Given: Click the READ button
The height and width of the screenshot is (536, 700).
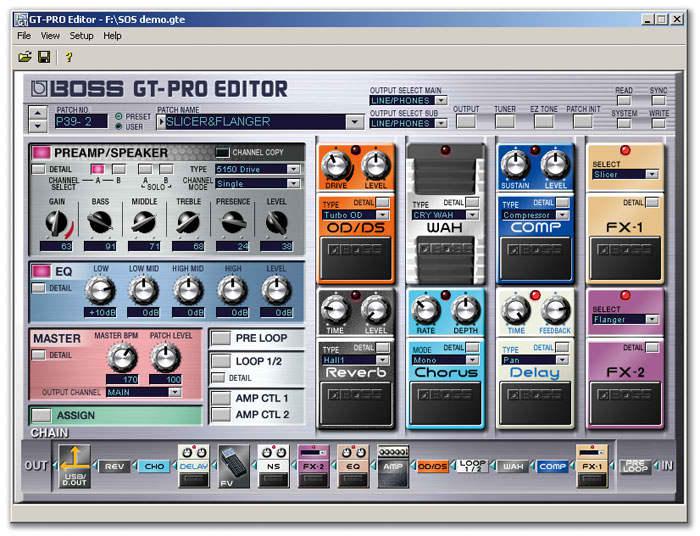Looking at the screenshot, I should [624, 100].
